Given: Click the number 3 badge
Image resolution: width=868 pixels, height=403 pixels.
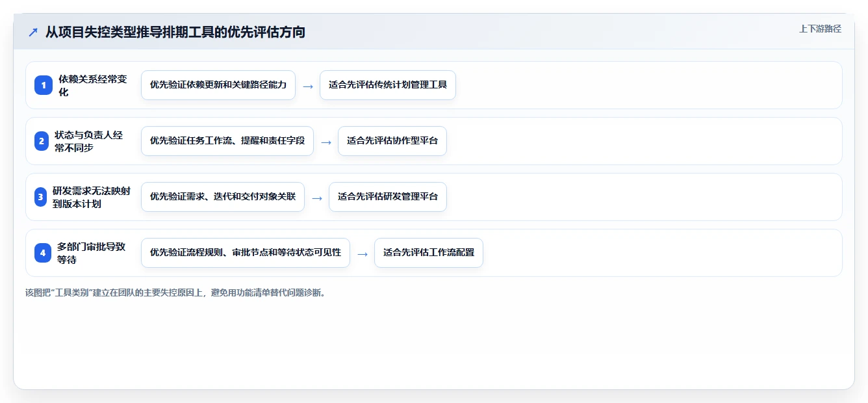Looking at the screenshot, I should click(x=41, y=197).
